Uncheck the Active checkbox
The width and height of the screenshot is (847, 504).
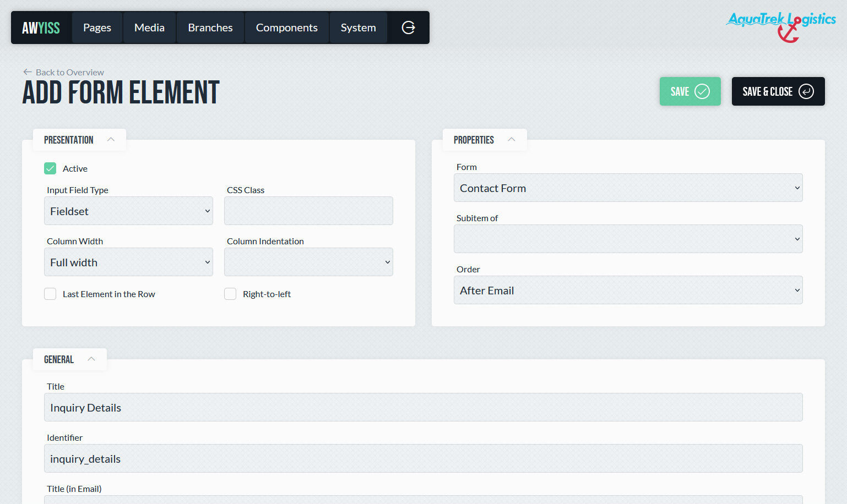50,168
